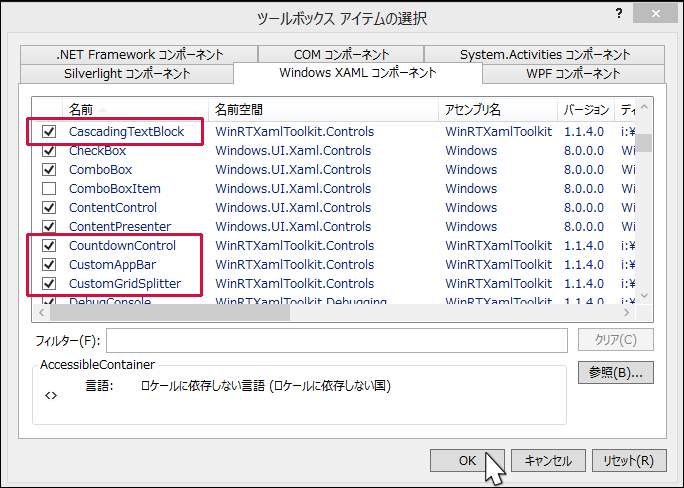Select the CustomGridSplitter row name

(125, 283)
